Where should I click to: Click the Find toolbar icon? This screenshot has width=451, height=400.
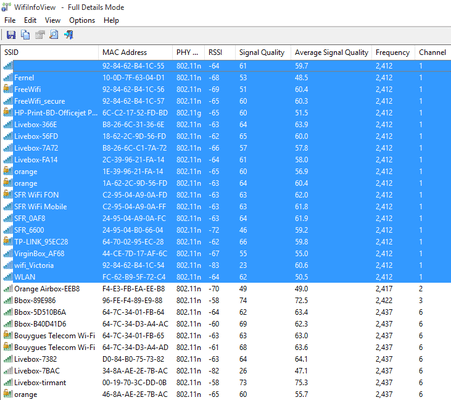54,35
